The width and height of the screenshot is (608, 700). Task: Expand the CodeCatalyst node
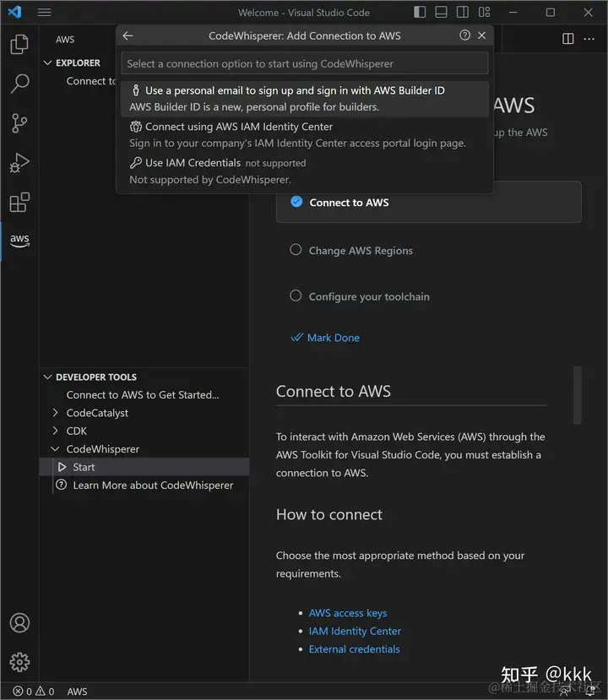pyautogui.click(x=56, y=413)
